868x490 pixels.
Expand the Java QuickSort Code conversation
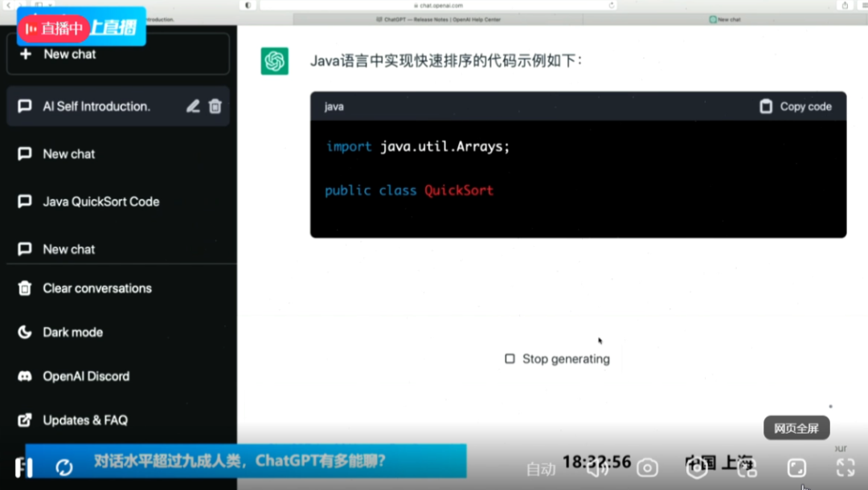click(101, 202)
